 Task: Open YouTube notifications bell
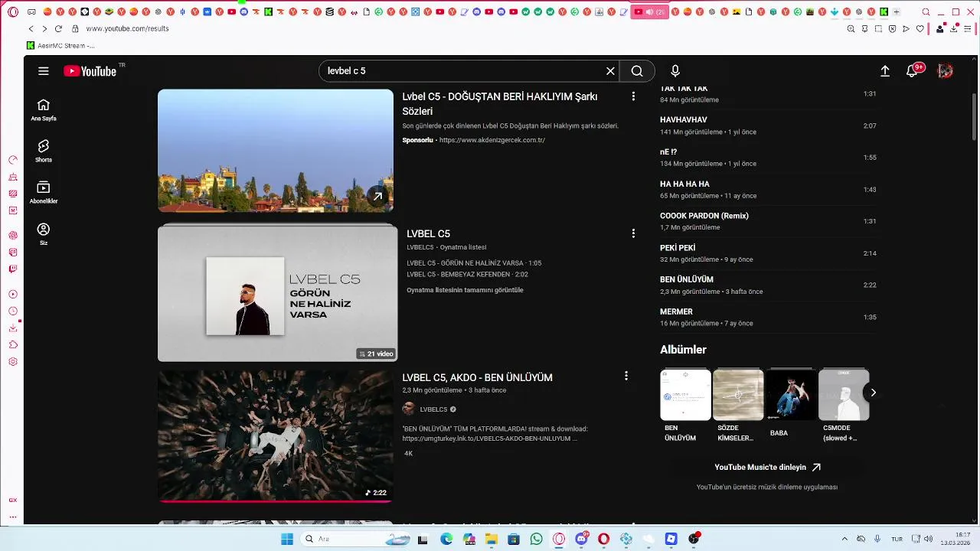tap(912, 71)
